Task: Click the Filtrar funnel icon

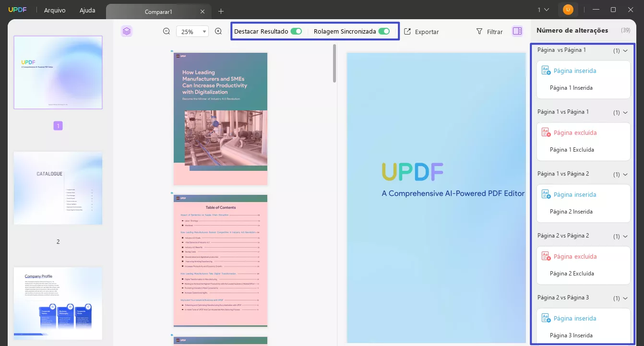Action: [x=479, y=31]
